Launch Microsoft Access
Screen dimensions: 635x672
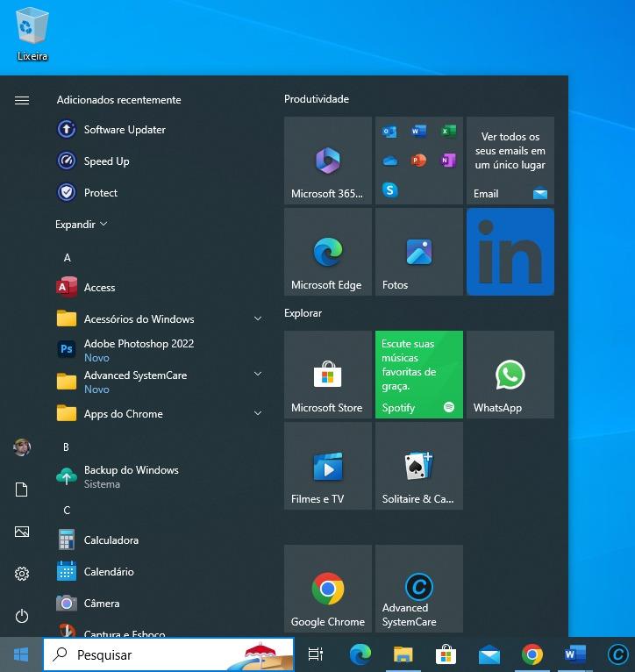[86, 287]
